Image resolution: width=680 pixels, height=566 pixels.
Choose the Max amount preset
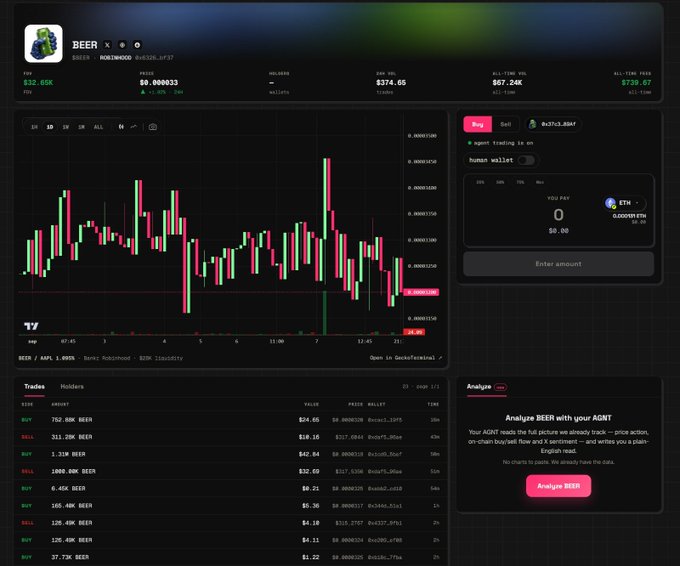coord(540,182)
